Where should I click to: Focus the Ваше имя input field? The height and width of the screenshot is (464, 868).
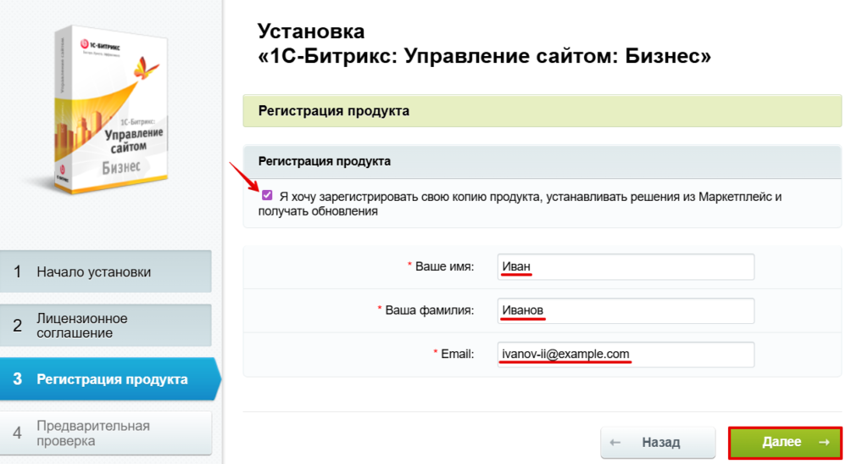[626, 267]
